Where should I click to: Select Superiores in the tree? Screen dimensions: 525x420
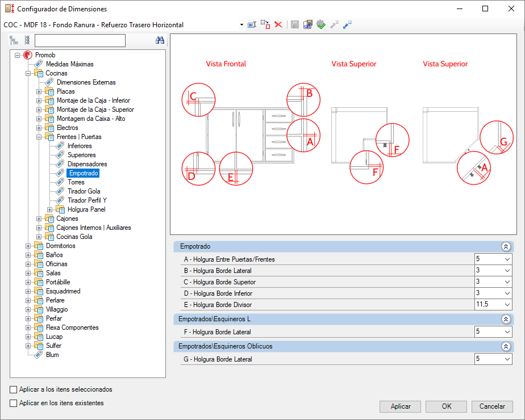[82, 155]
